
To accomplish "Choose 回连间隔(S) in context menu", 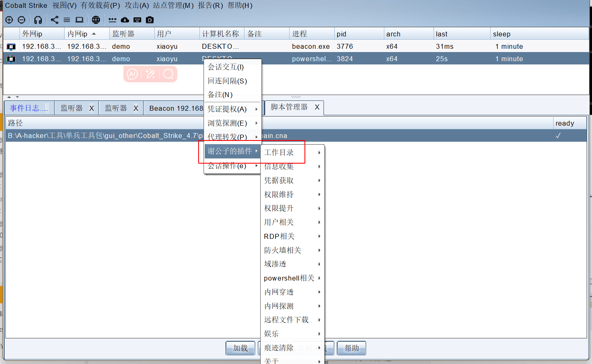I will coord(232,81).
